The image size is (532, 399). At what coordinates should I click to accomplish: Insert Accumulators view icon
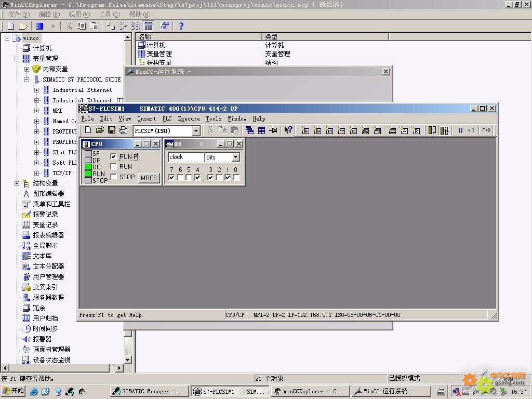point(404,130)
